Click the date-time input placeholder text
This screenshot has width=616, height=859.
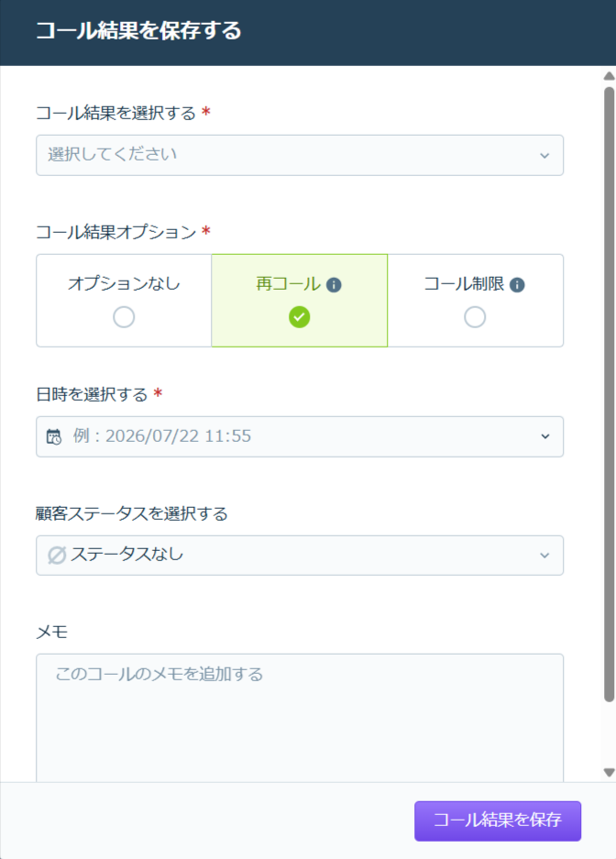tap(162, 436)
